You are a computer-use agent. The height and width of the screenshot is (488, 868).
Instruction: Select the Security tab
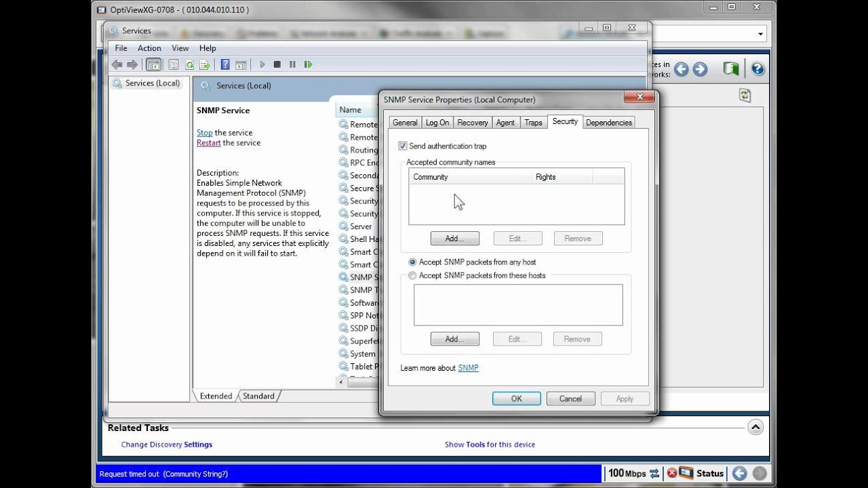coord(565,121)
